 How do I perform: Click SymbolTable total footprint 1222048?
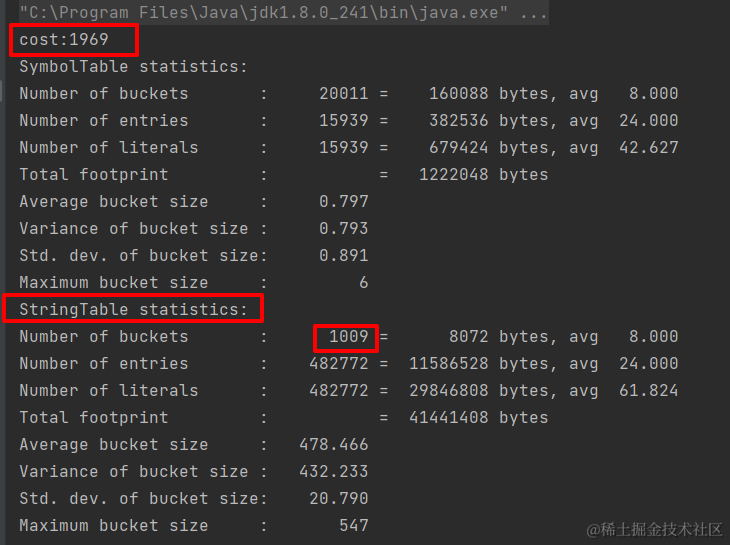453,175
